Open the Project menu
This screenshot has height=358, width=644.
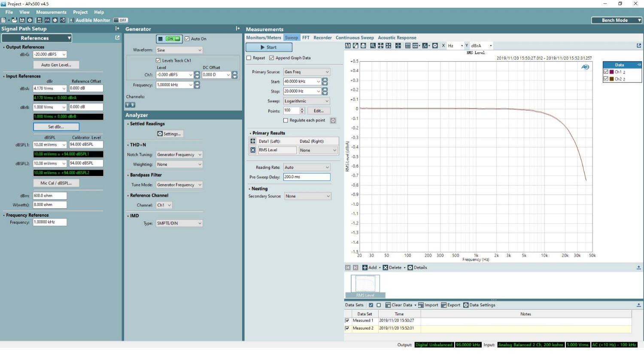pos(80,12)
